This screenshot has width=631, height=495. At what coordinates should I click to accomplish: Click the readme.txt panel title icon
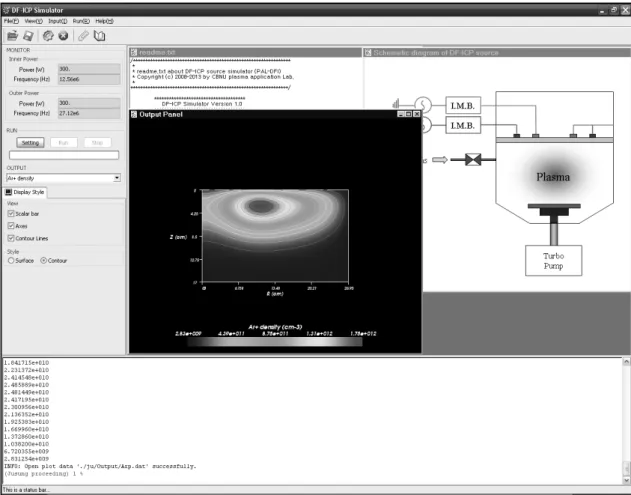(134, 52)
